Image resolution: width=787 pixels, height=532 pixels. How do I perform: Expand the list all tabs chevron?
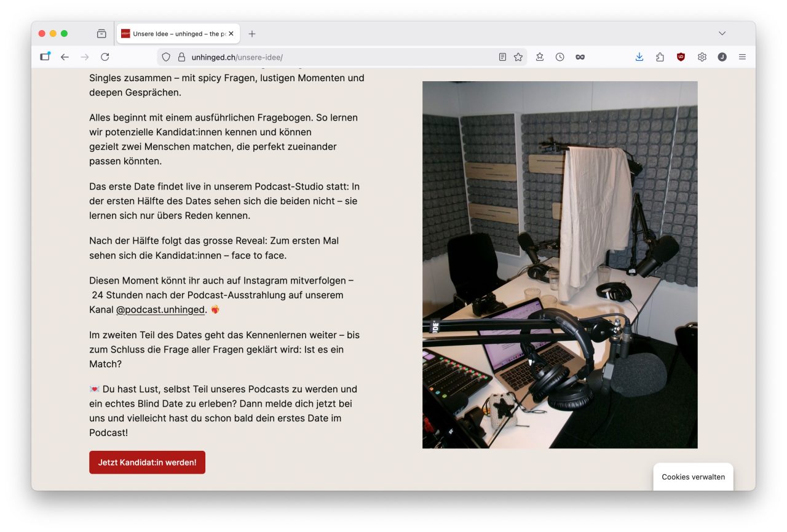tap(722, 33)
